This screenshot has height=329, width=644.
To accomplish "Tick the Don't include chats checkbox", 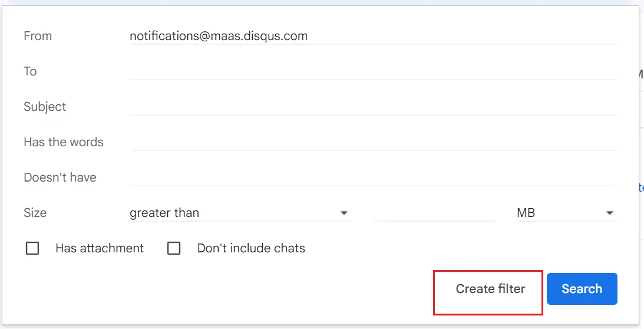I will click(174, 248).
